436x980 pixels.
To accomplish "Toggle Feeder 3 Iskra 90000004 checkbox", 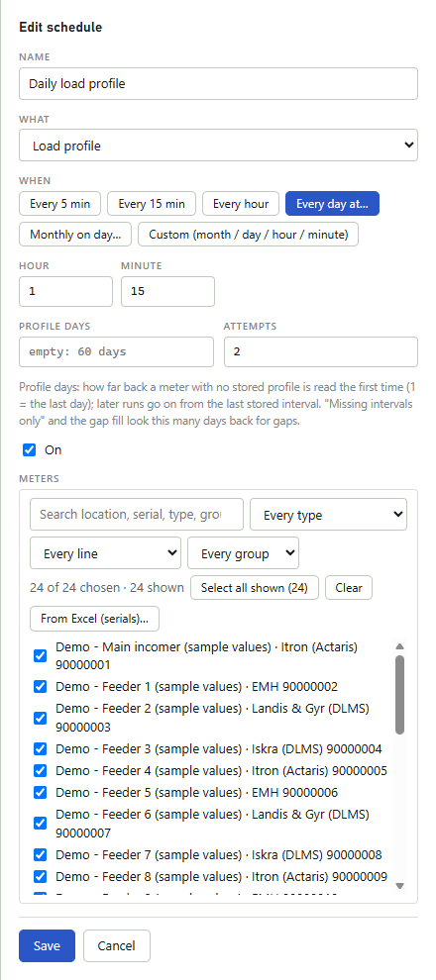I will click(40, 748).
